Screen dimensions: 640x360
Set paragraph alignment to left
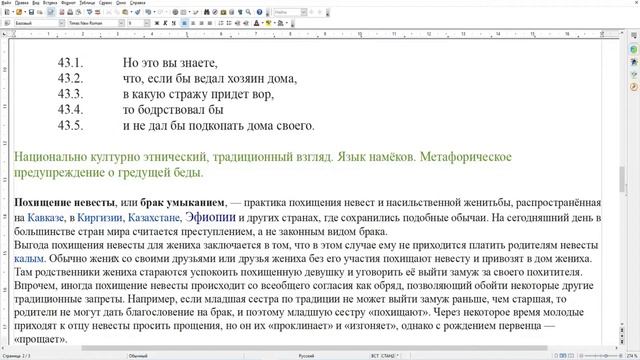coord(184,23)
